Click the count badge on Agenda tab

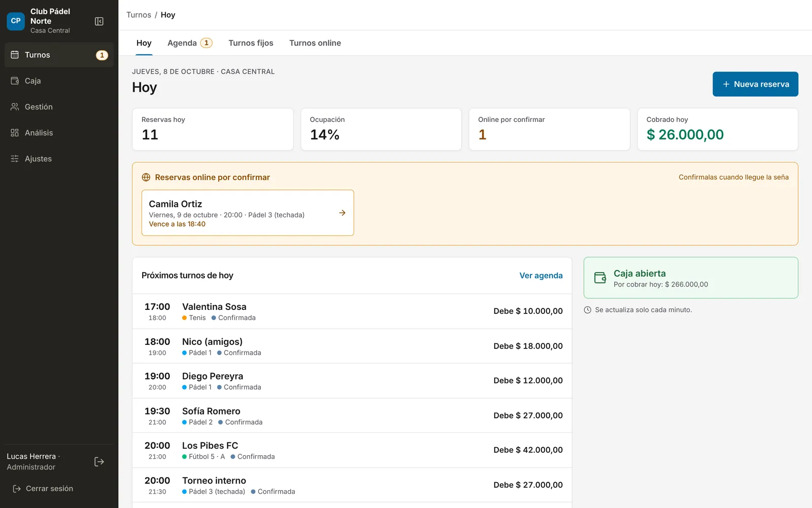[x=207, y=43]
